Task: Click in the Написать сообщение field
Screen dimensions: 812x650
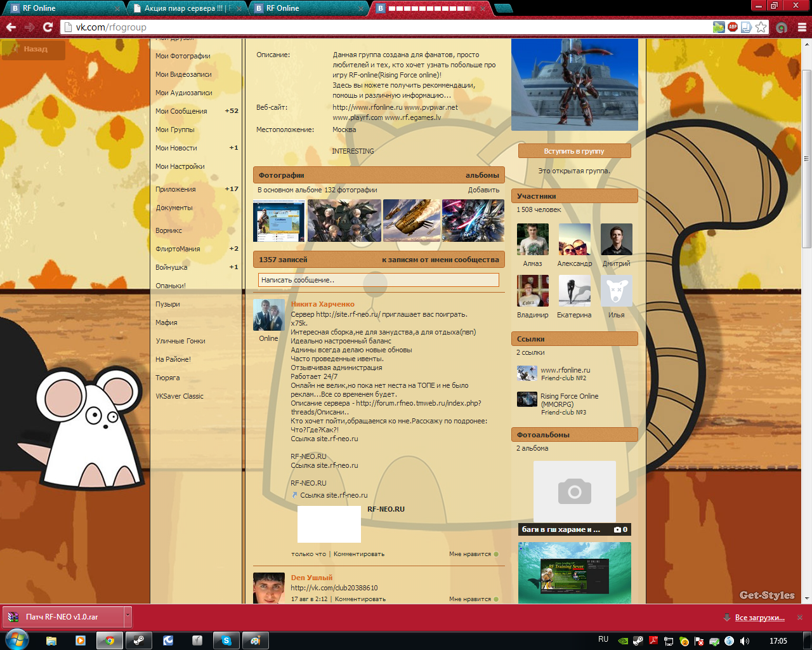Action: pos(379,280)
